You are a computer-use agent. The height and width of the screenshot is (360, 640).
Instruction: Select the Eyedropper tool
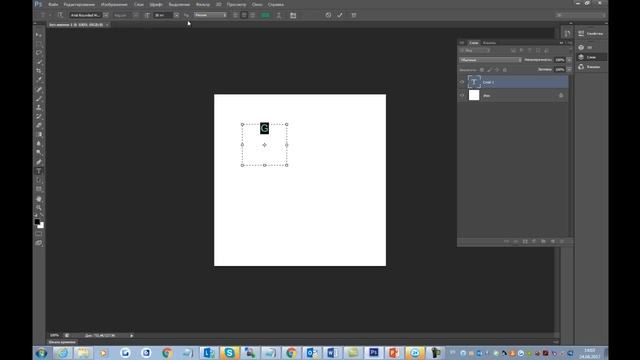39,80
